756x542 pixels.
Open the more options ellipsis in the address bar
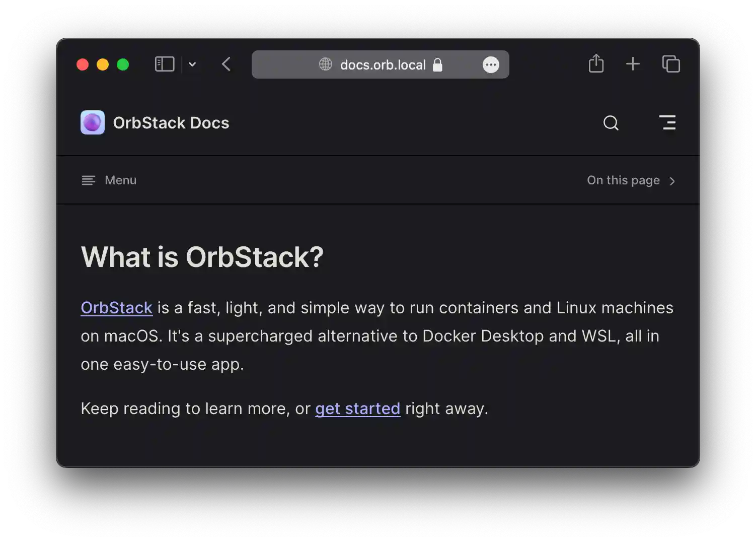click(491, 64)
